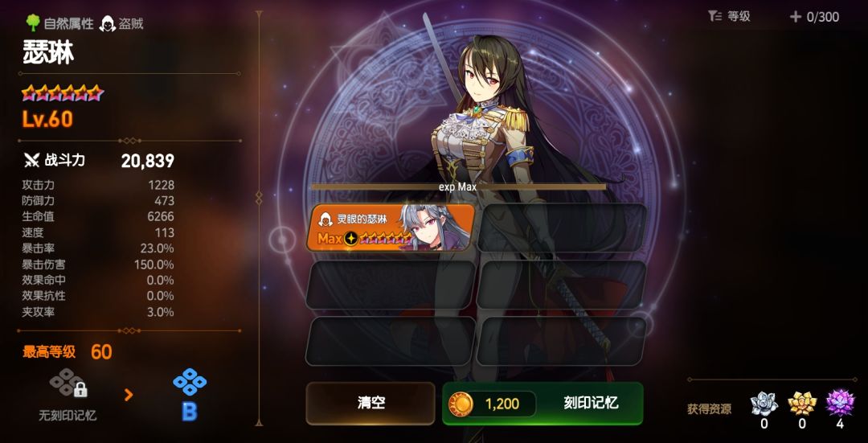Click the locked gray imprint icon

[69, 383]
